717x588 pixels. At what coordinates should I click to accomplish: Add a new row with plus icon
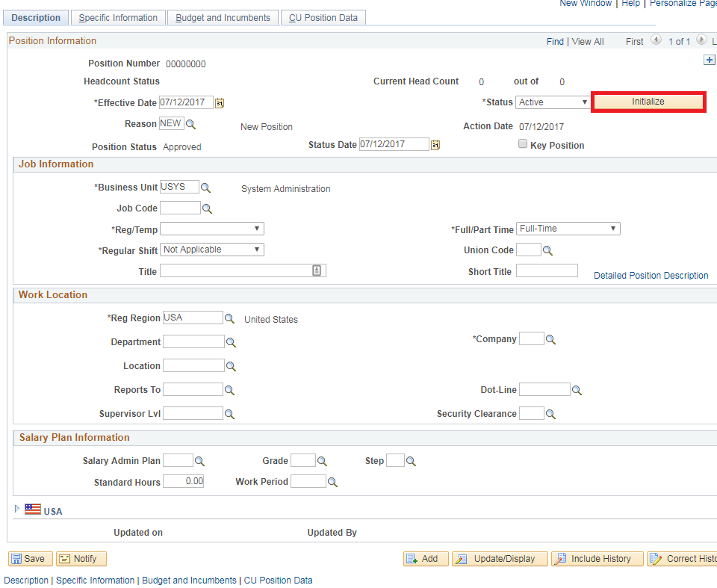tap(710, 60)
